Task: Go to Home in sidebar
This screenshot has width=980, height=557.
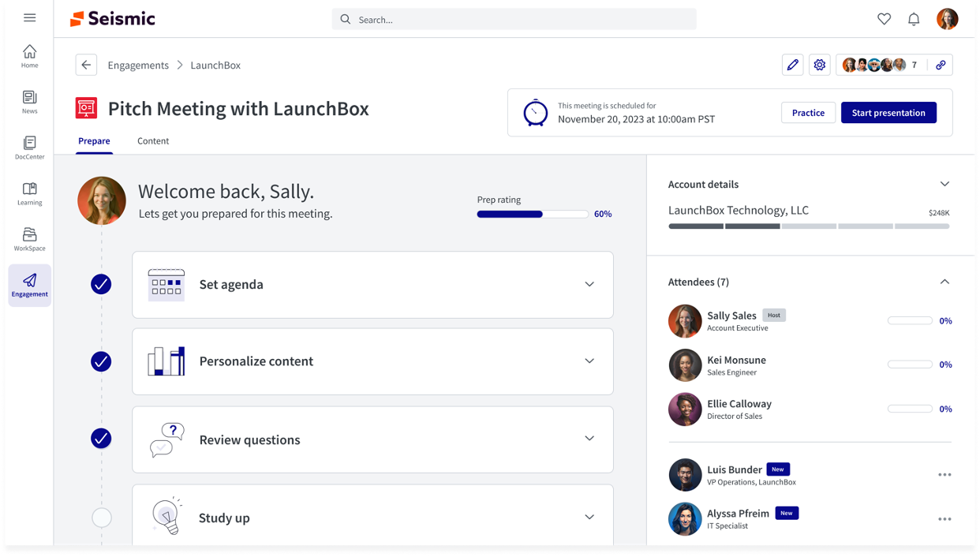Action: pyautogui.click(x=29, y=56)
